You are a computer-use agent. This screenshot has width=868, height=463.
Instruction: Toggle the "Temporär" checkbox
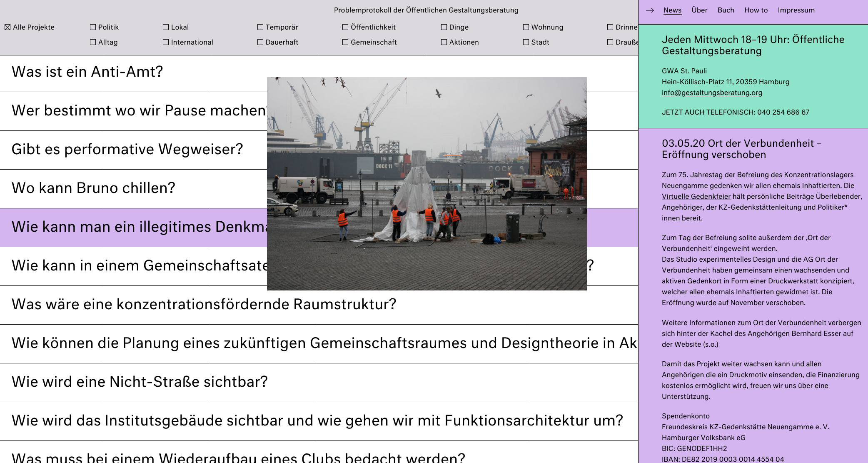260,27
